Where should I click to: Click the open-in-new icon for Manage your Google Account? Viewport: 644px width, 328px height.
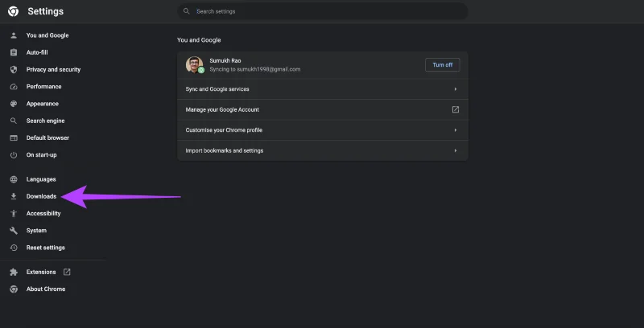click(455, 109)
